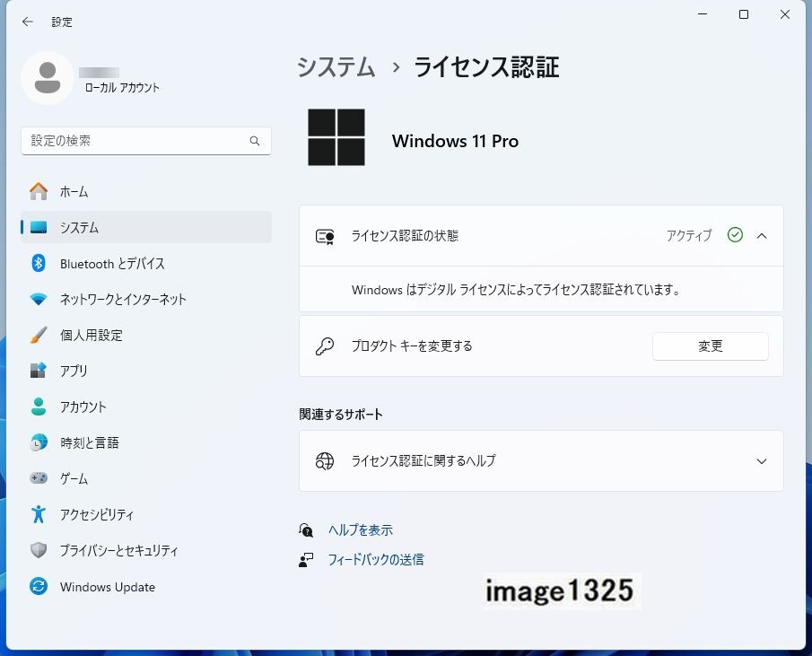The width and height of the screenshot is (812, 656).
Task: Expand ライセンス認証に関するヘルプ chevron
Action: [x=761, y=461]
